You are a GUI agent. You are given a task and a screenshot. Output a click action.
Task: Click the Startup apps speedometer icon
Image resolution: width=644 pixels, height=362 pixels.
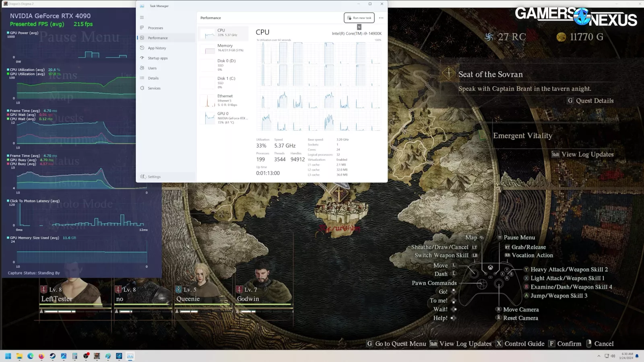[142, 58]
